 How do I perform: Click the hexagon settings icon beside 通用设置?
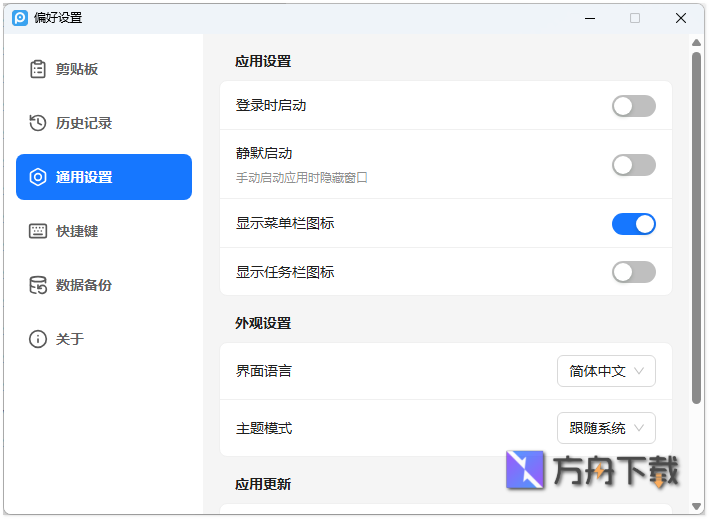(38, 177)
